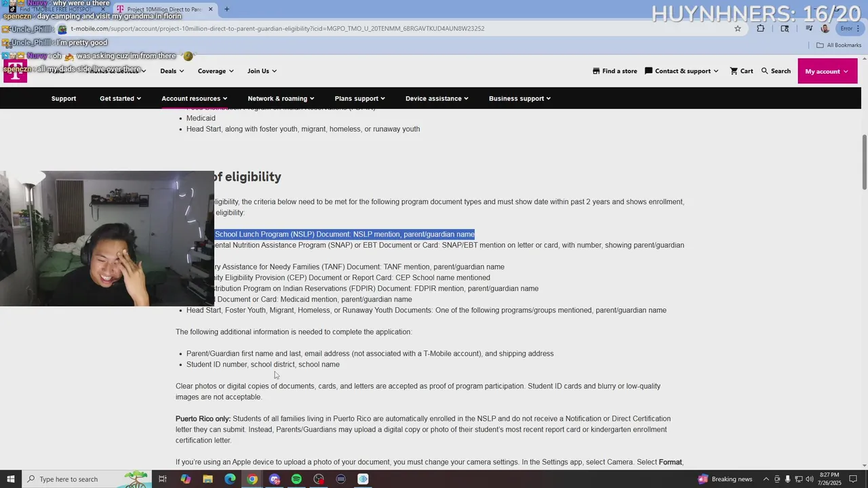The image size is (868, 488).
Task: Open Breaking news widget
Action: [725, 479]
